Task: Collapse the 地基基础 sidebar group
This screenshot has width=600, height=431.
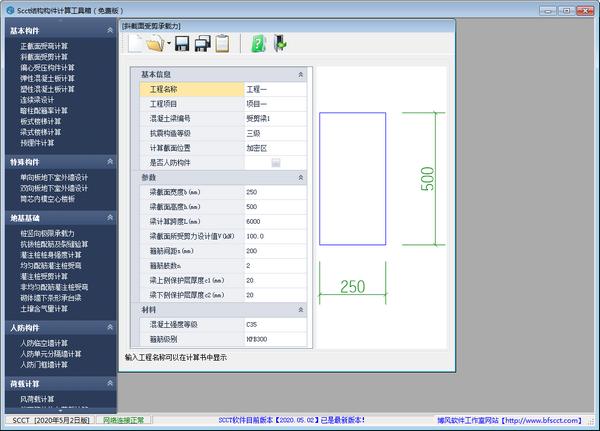Action: coord(110,217)
